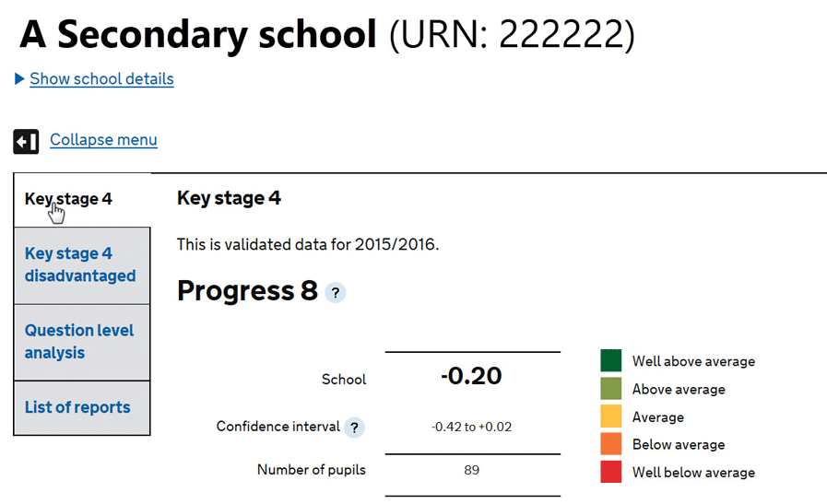Click the school Progress 8 score -0.20
The image size is (827, 504).
tap(471, 376)
